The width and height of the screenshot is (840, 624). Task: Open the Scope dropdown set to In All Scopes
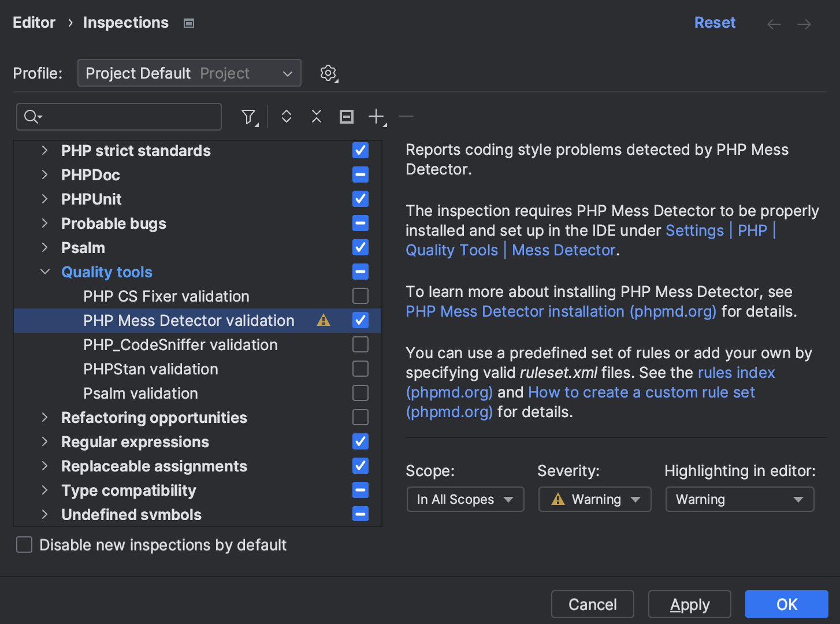coord(465,499)
